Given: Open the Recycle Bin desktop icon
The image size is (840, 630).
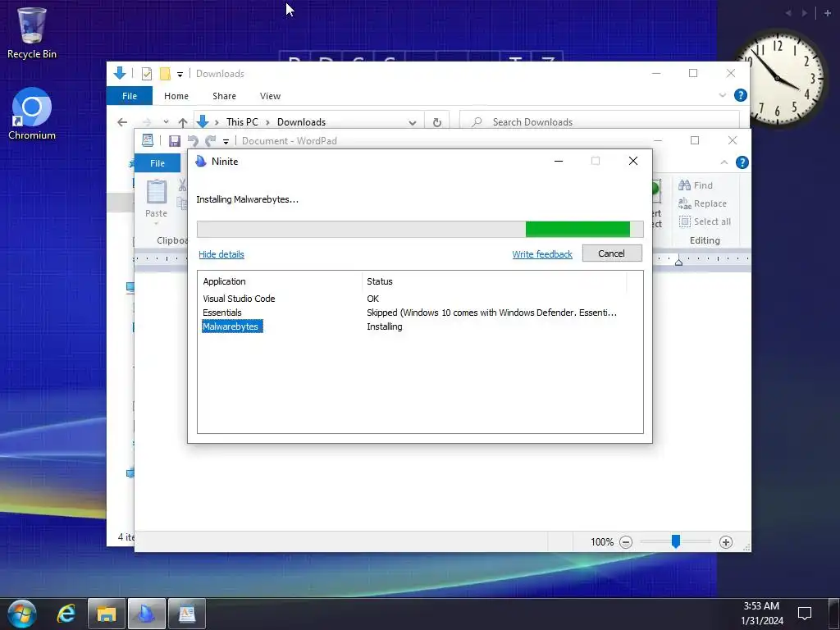Looking at the screenshot, I should point(32,33).
